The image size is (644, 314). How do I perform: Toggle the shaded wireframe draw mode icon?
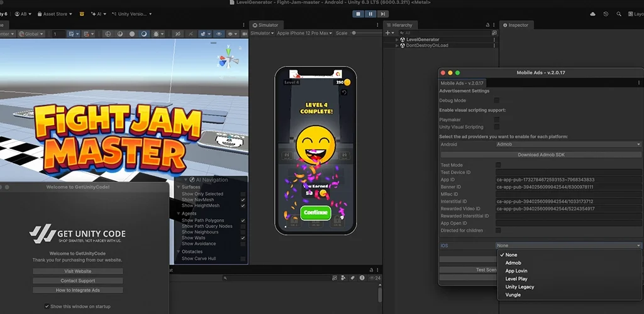[108, 34]
